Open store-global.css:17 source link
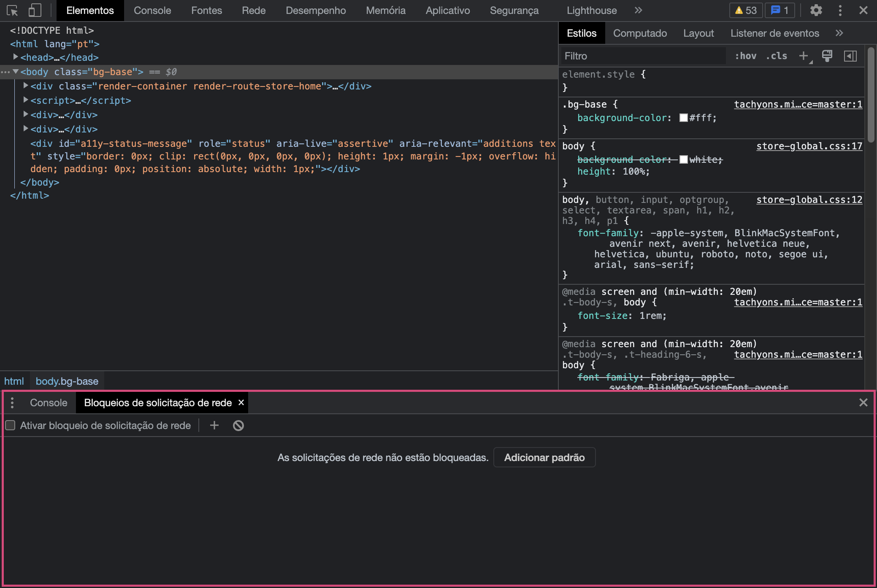The width and height of the screenshot is (877, 588). pyautogui.click(x=809, y=146)
